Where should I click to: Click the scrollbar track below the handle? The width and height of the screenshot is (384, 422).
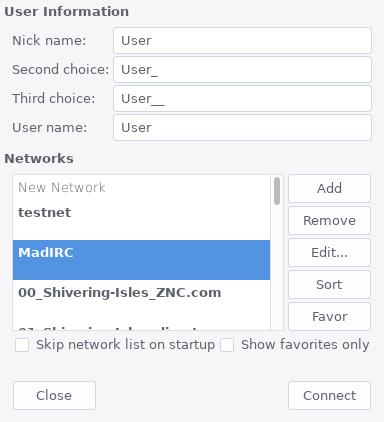[277, 267]
